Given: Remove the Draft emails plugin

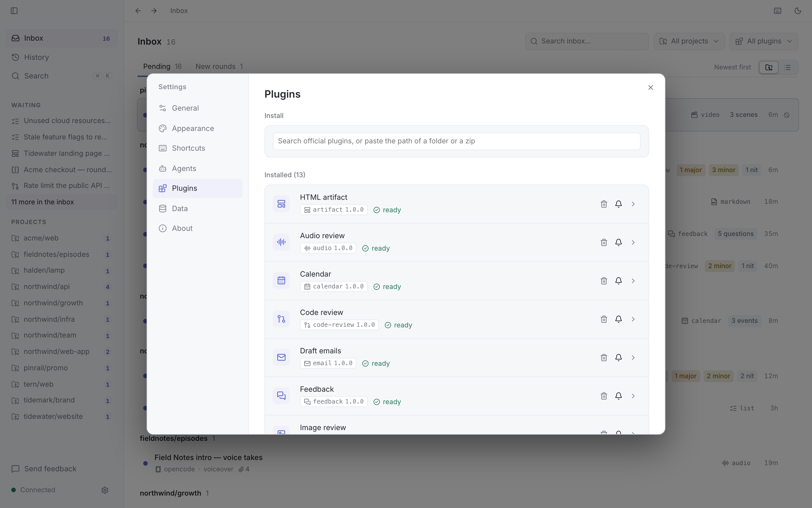Looking at the screenshot, I should [604, 358].
